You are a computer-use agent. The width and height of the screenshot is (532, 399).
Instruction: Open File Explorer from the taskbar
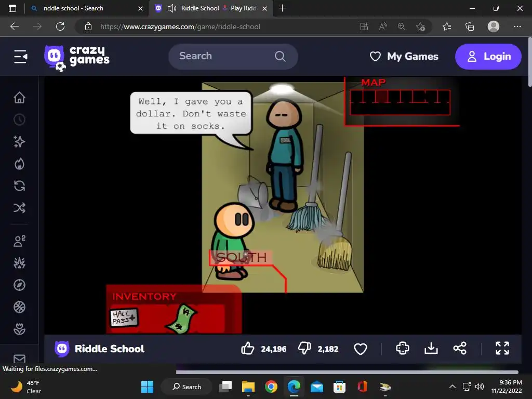[x=248, y=387]
